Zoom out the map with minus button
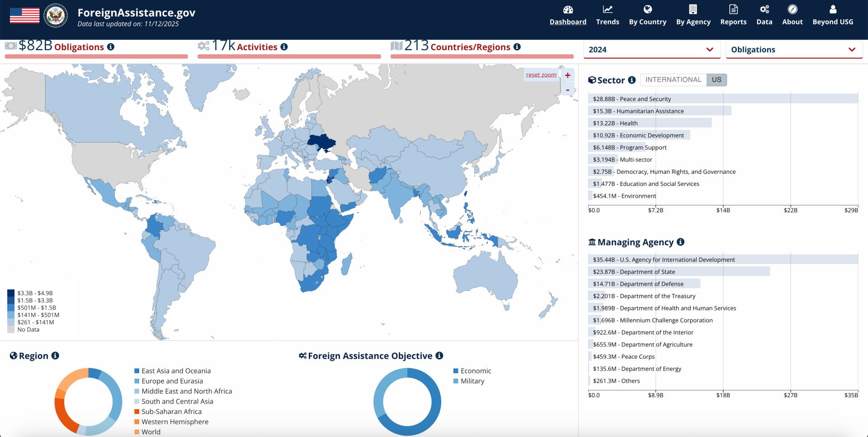 pyautogui.click(x=568, y=90)
